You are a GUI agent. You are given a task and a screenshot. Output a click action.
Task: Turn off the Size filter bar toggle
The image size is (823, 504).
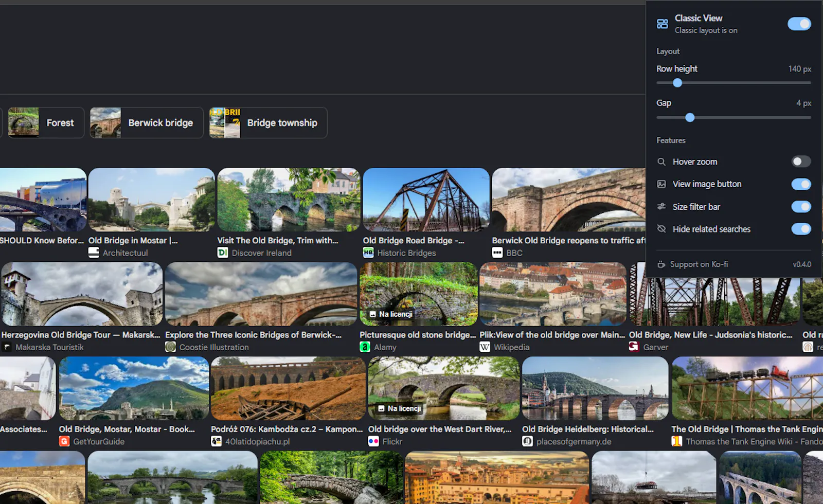click(801, 207)
